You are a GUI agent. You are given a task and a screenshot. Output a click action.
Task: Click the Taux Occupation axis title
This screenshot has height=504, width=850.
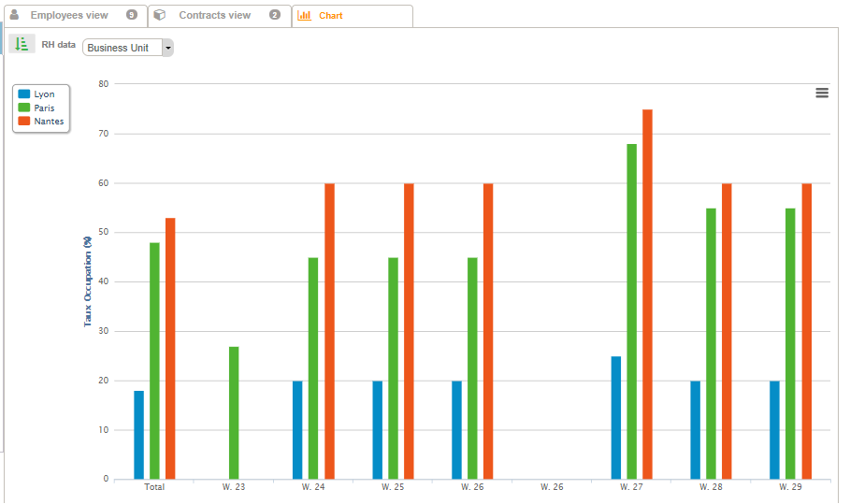tap(88, 281)
